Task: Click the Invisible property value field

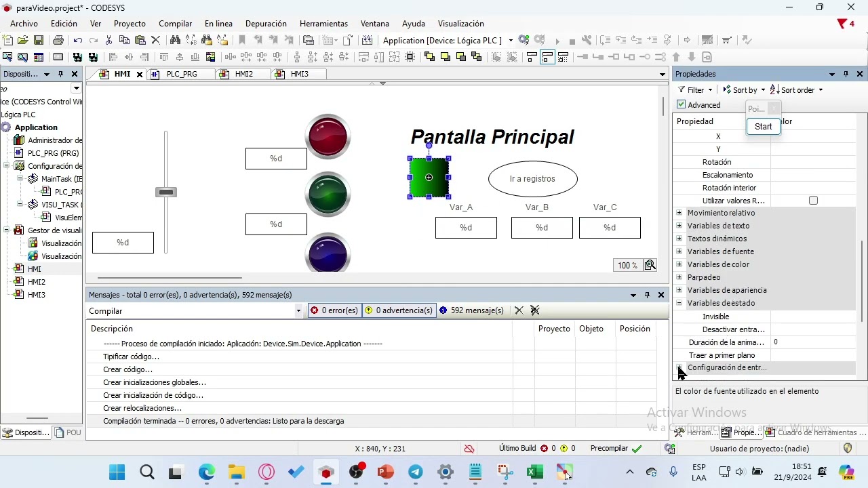Action: point(812,317)
